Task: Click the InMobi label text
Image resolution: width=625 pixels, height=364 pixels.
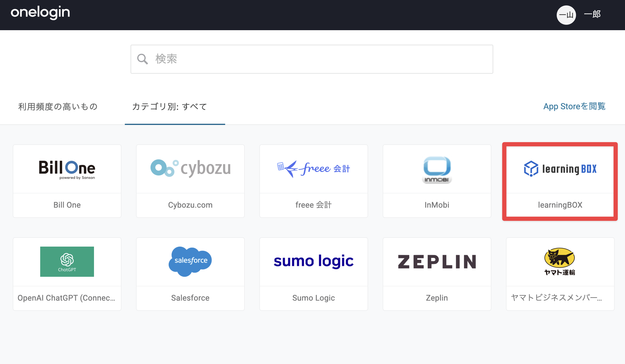Action: point(437,205)
